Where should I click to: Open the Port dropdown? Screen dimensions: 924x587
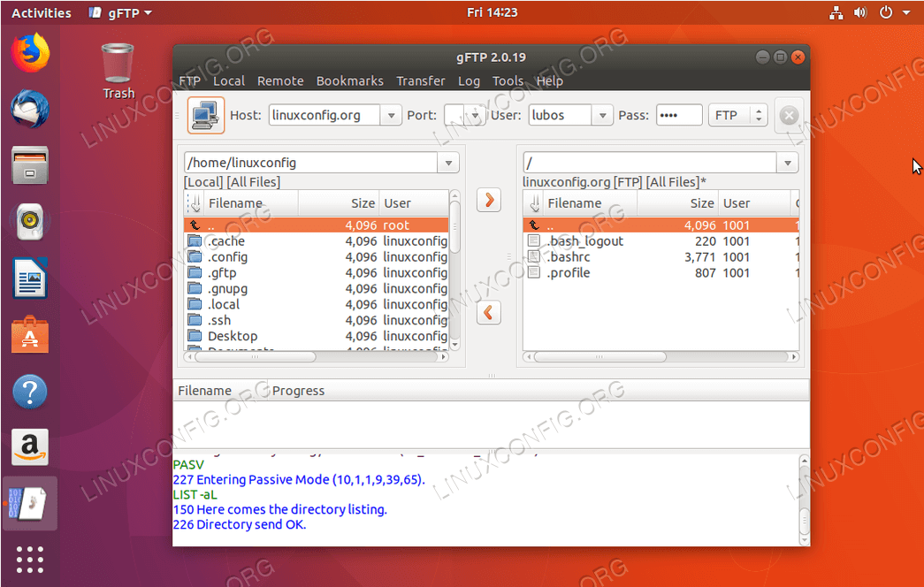click(473, 115)
